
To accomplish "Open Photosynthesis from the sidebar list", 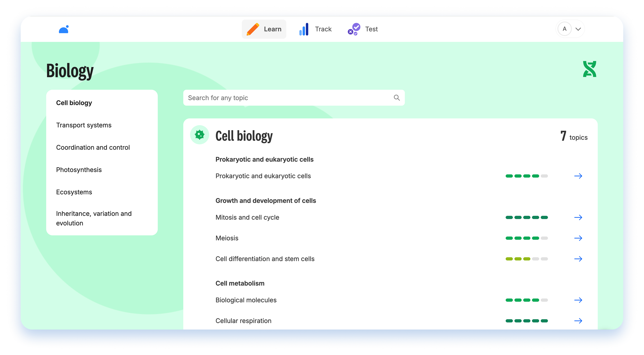I will 79,170.
